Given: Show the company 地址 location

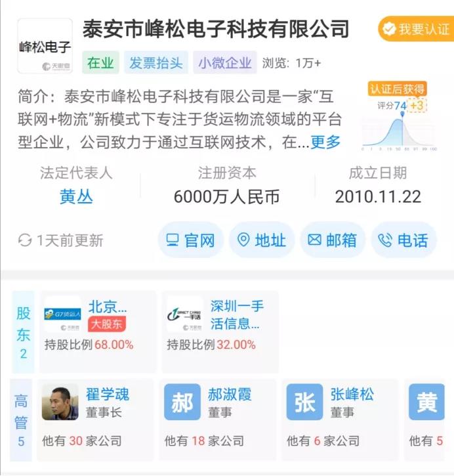Looking at the screenshot, I should click(261, 240).
